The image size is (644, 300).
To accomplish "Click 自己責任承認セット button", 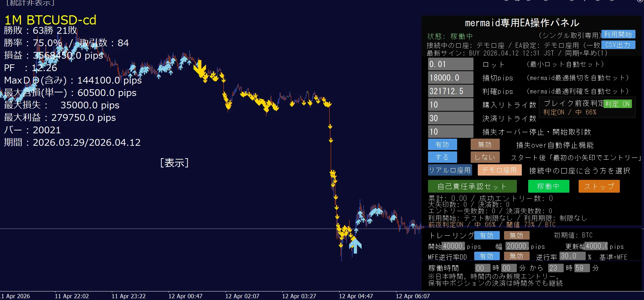I will pyautogui.click(x=472, y=186).
